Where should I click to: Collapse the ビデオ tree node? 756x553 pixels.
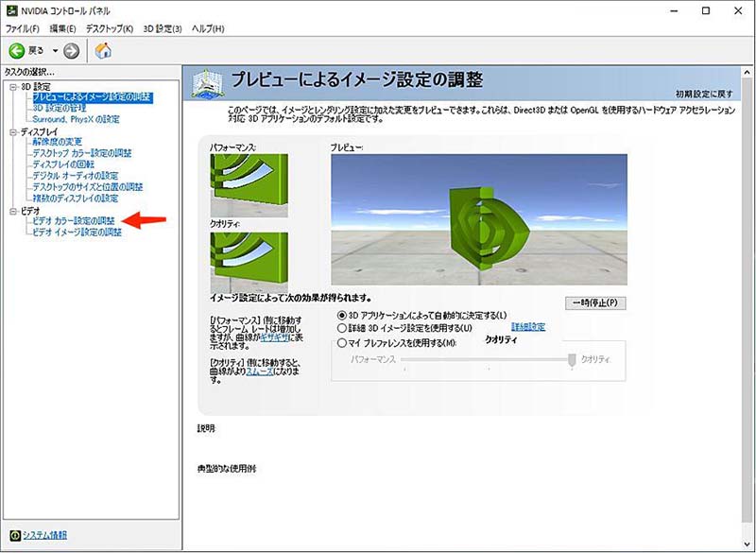(12, 210)
